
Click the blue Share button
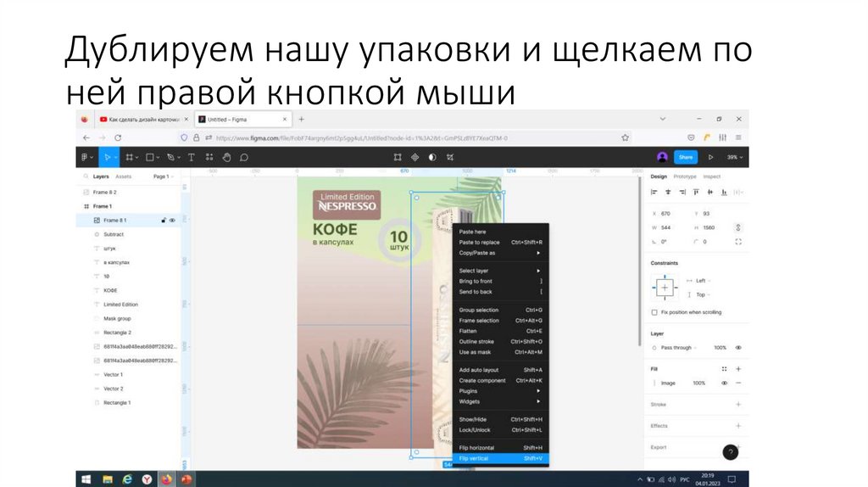click(685, 157)
